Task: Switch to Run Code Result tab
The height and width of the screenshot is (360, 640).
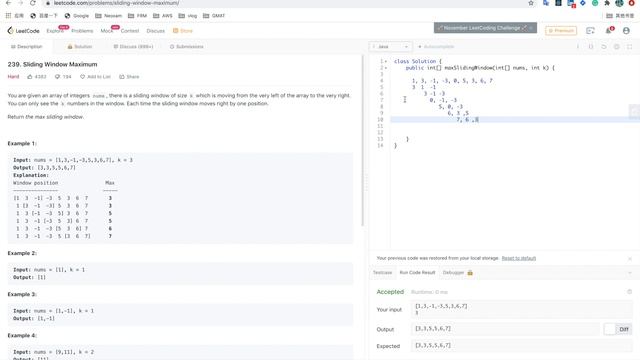Action: pyautogui.click(x=417, y=273)
